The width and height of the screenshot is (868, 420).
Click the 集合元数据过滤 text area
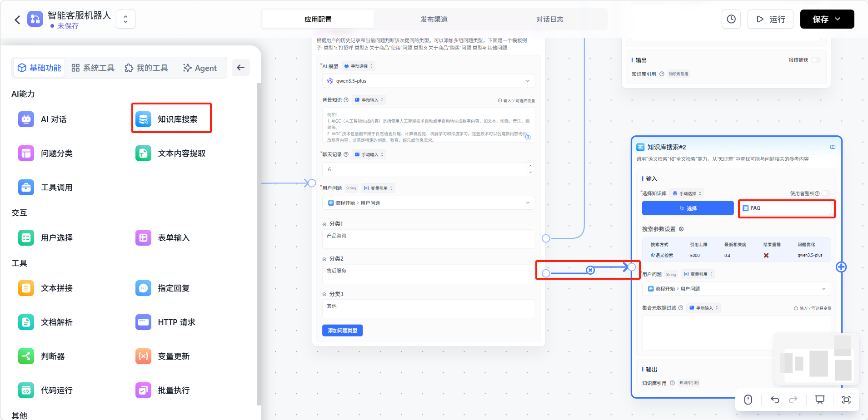pyautogui.click(x=736, y=331)
